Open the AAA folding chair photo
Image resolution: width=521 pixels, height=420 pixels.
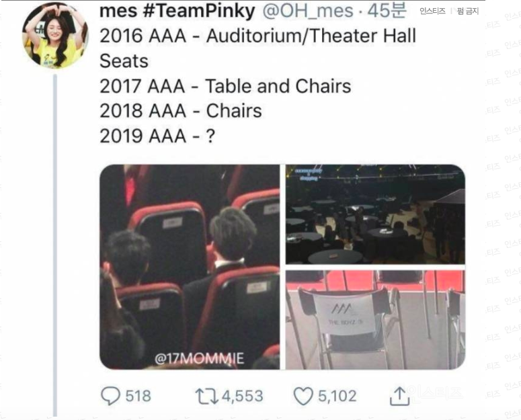tap(376, 320)
